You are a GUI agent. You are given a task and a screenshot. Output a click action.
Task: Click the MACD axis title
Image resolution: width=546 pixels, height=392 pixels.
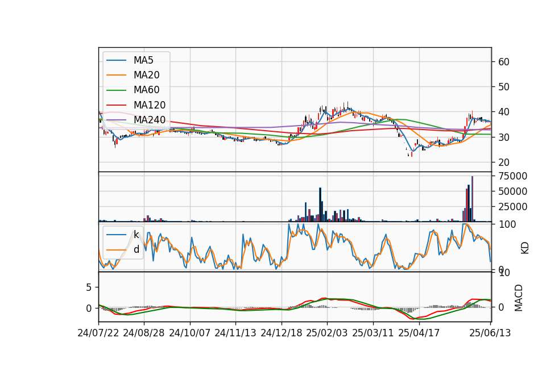pyautogui.click(x=519, y=298)
